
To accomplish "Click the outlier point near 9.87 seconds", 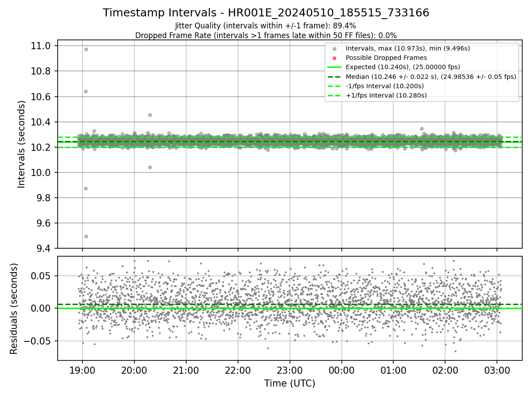I will [86, 188].
